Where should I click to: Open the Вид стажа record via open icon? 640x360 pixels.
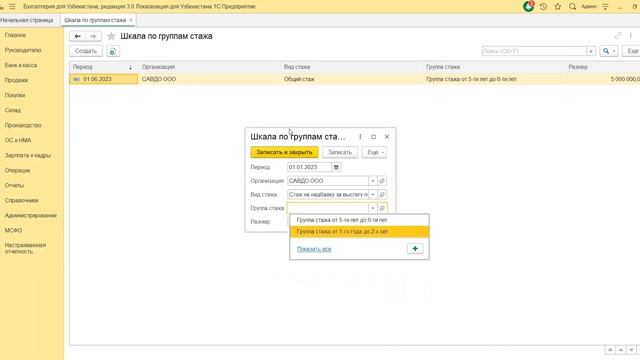pos(382,195)
